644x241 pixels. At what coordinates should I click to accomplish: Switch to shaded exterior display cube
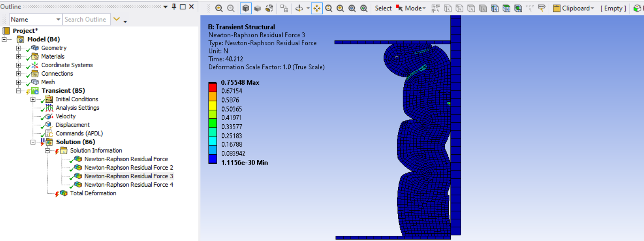click(258, 8)
